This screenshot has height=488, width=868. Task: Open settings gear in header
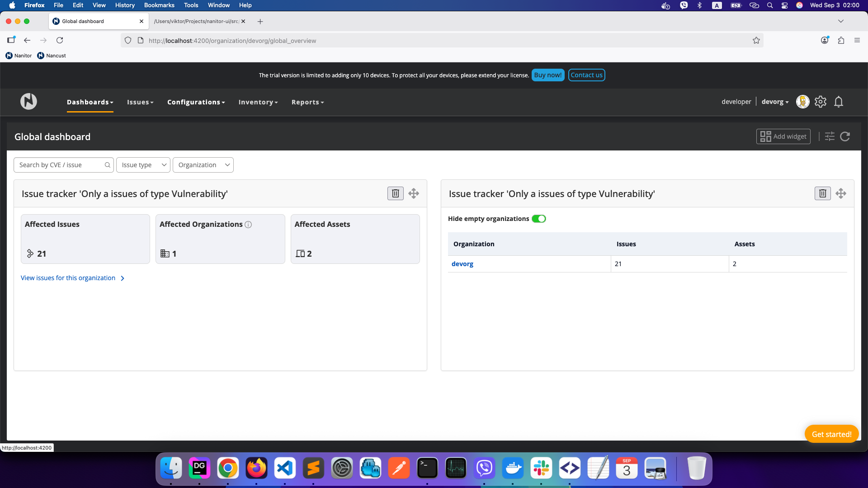point(820,102)
